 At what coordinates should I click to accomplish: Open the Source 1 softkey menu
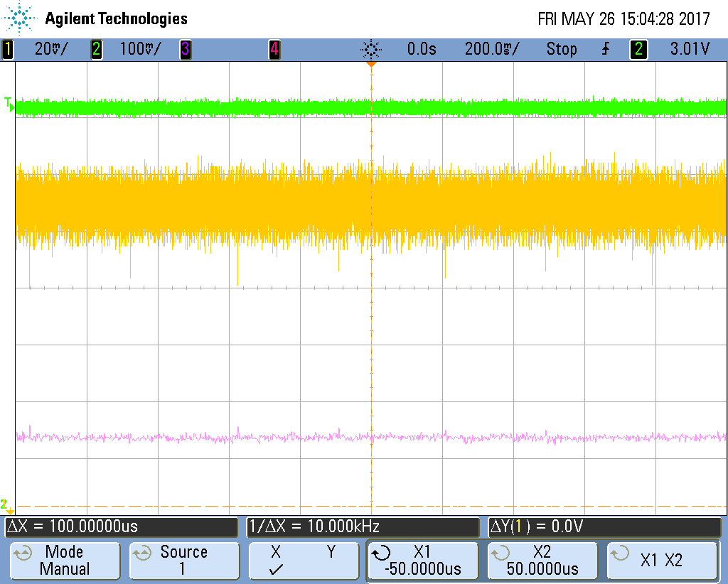[184, 561]
